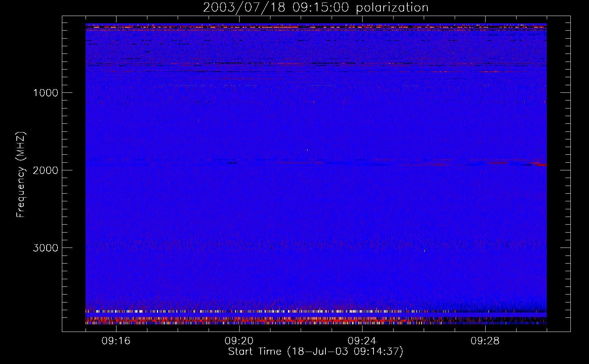Screen dimensions: 589x364
Task: Click the plot title "2003/07/18 09:15:00 polarization"
Action: click(x=316, y=8)
